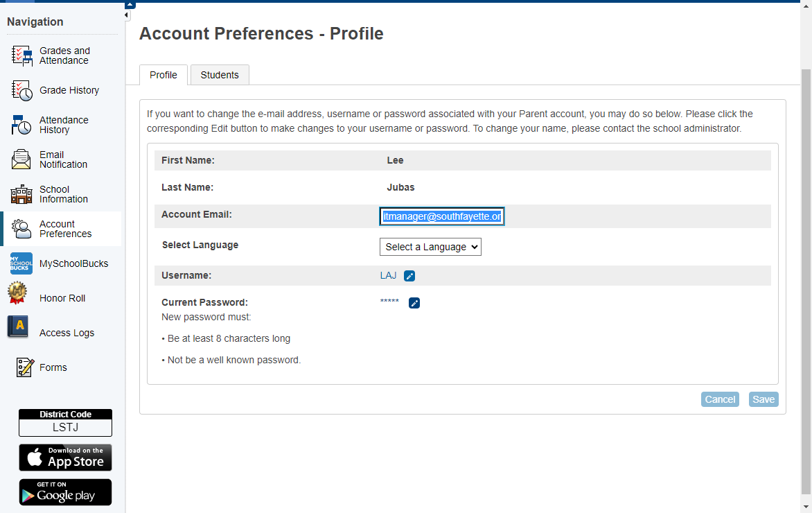Go to Grade History link
812x513 pixels.
(69, 90)
